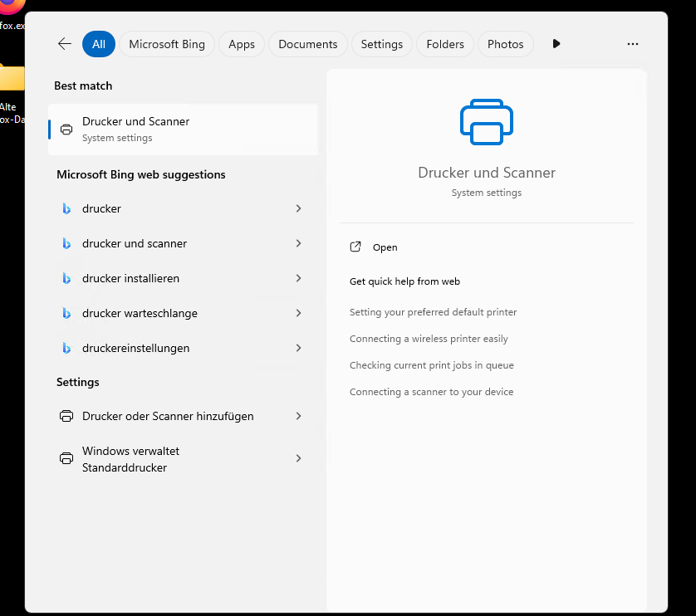Show more filter tabs with play arrow

[556, 44]
